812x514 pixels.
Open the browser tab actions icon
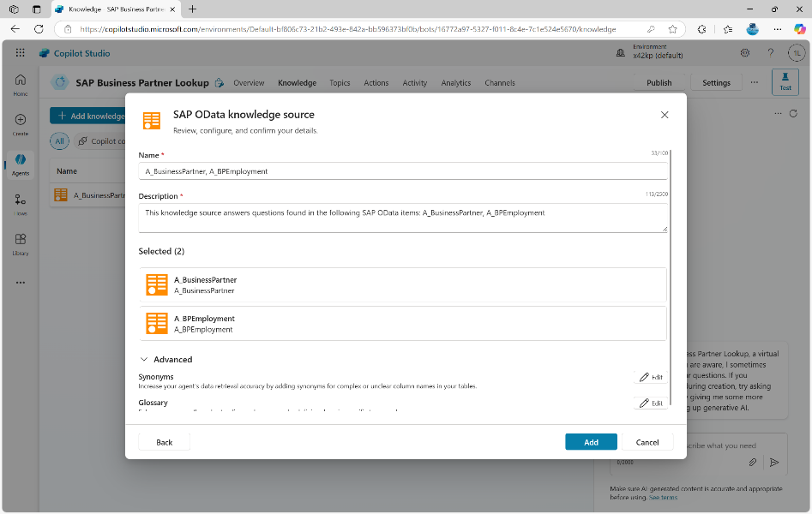coord(36,9)
